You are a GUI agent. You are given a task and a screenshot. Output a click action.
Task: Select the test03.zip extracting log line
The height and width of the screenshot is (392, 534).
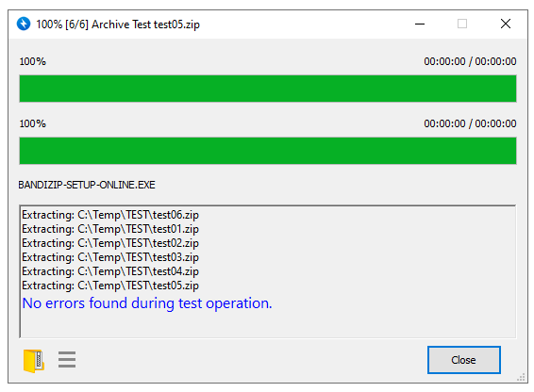click(x=110, y=257)
